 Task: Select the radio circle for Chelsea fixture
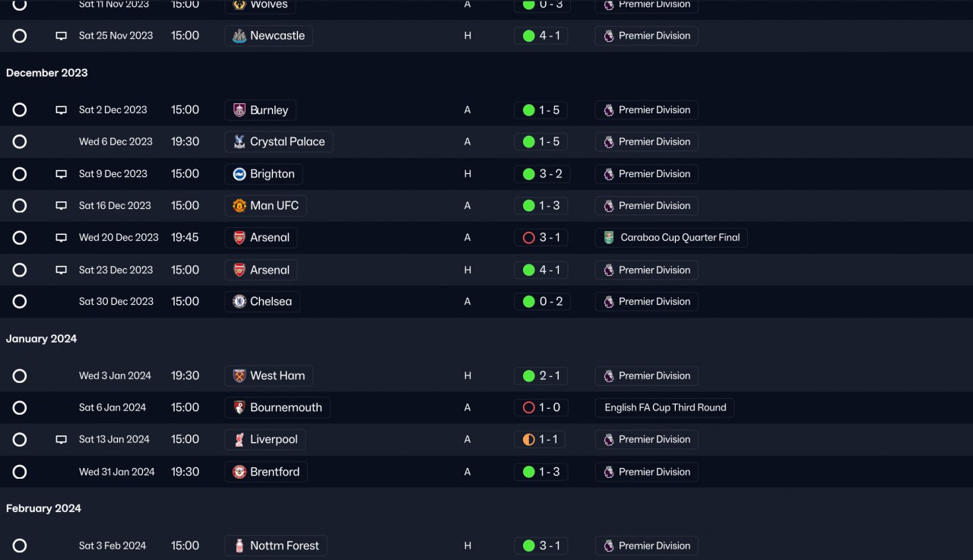click(20, 302)
